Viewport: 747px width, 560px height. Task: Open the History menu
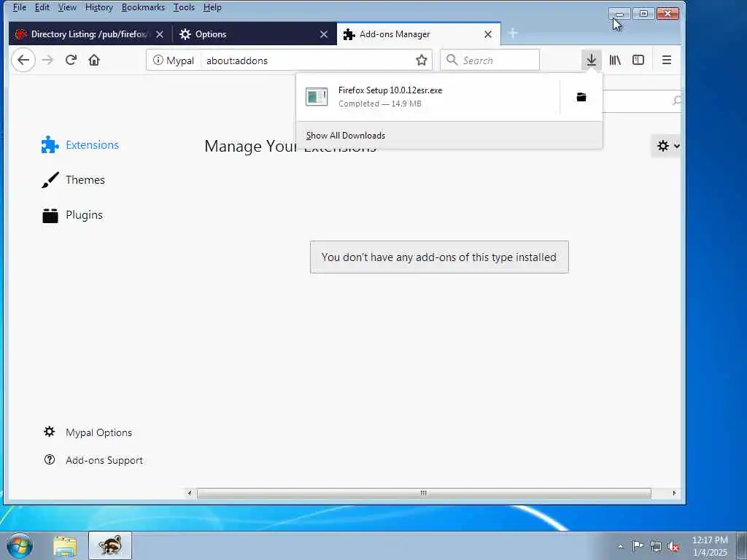(x=99, y=7)
